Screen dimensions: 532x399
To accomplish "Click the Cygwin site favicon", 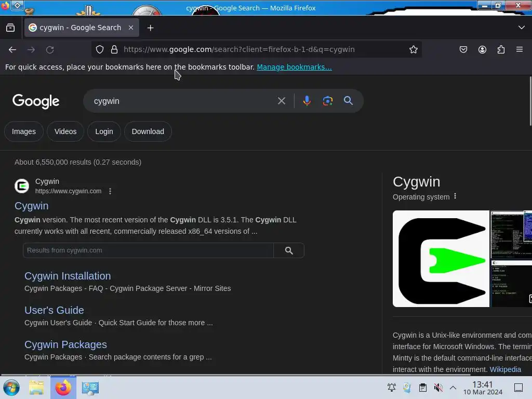I will [x=22, y=186].
